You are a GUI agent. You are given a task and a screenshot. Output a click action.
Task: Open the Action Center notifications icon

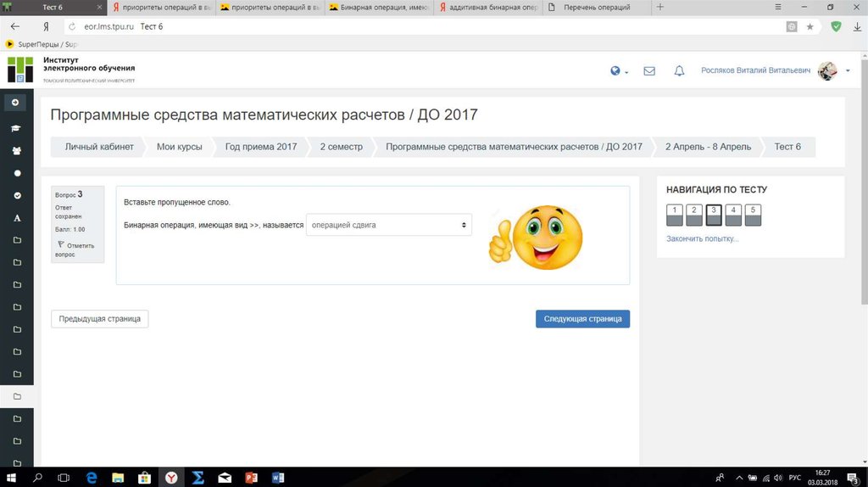853,478
